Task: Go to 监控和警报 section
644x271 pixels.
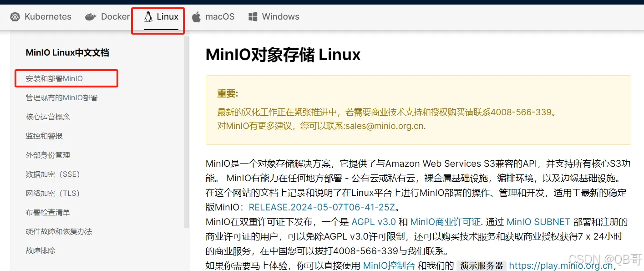Action: tap(44, 136)
